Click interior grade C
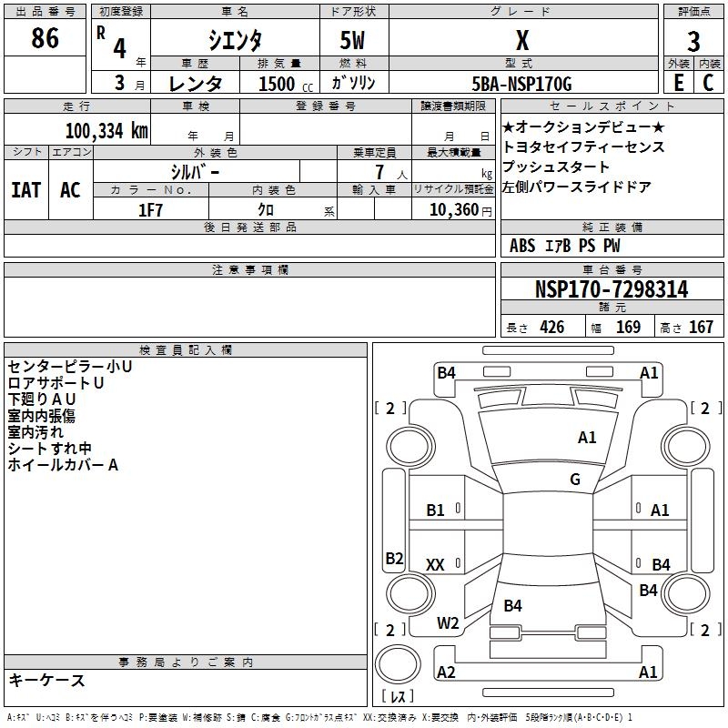This screenshot has width=728, height=728. [708, 83]
